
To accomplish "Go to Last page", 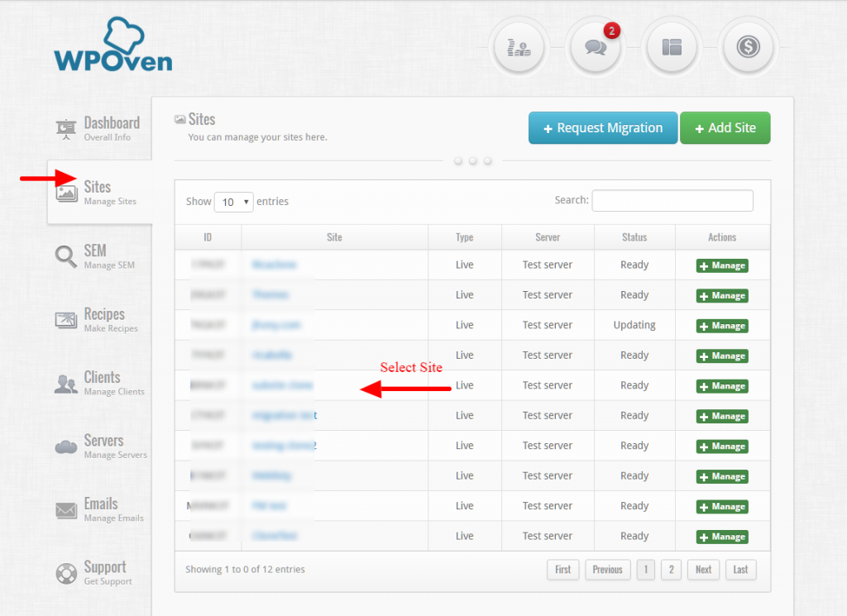I will [x=740, y=570].
